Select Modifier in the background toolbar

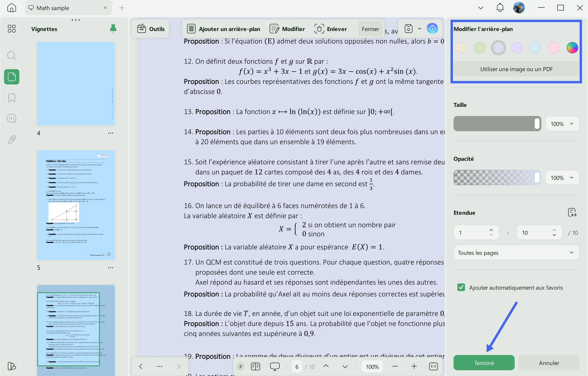click(x=287, y=29)
